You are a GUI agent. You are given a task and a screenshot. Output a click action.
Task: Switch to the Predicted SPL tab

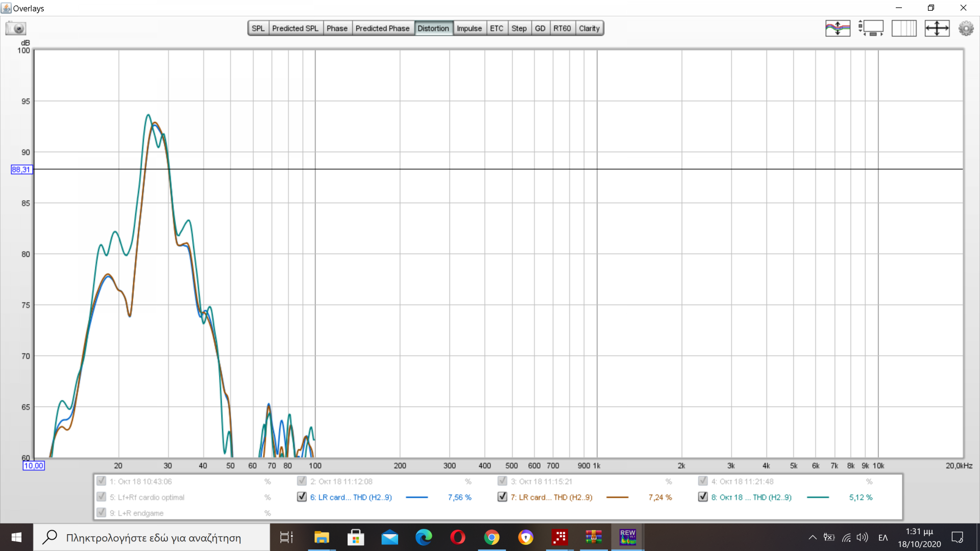295,28
